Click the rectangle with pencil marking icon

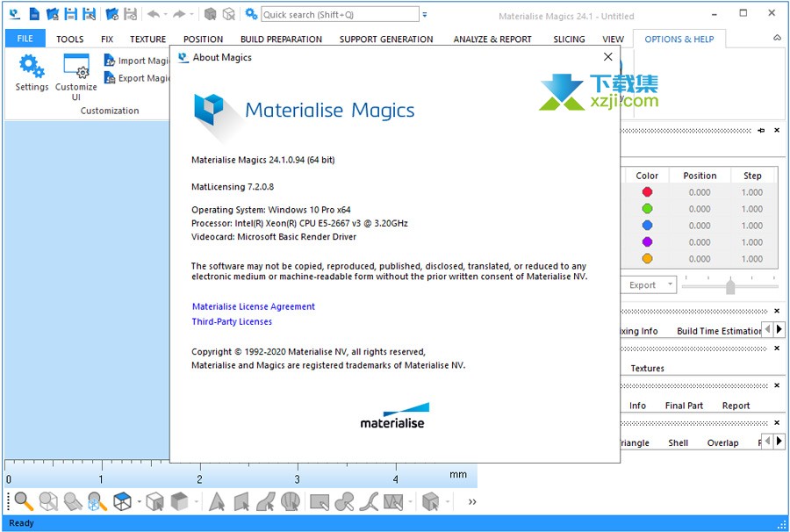coord(320,501)
